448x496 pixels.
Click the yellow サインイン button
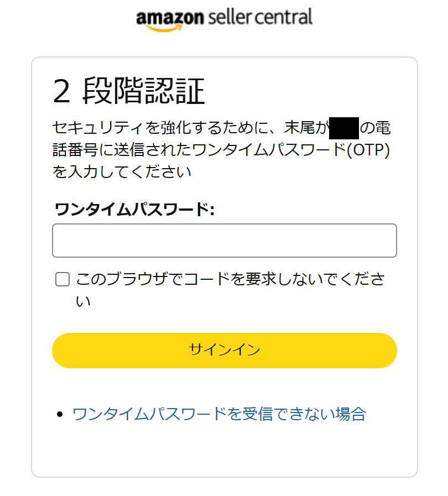(x=225, y=351)
